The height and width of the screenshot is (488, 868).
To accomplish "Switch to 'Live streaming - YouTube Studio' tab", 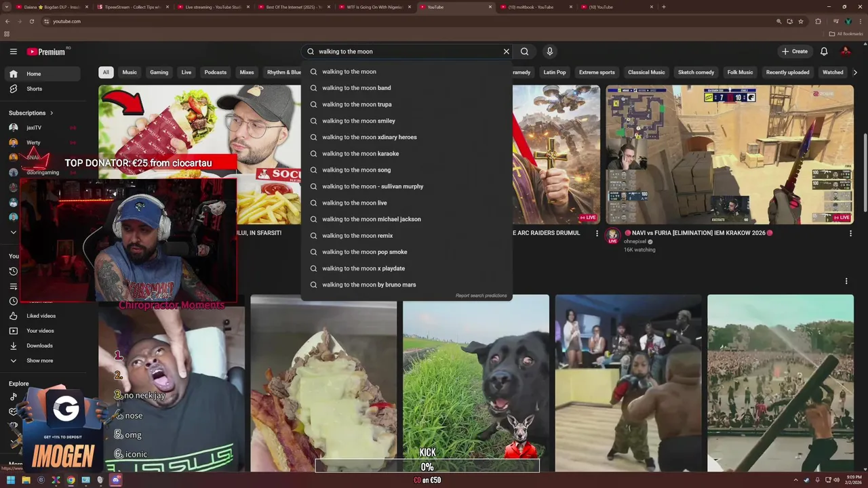I will [212, 7].
